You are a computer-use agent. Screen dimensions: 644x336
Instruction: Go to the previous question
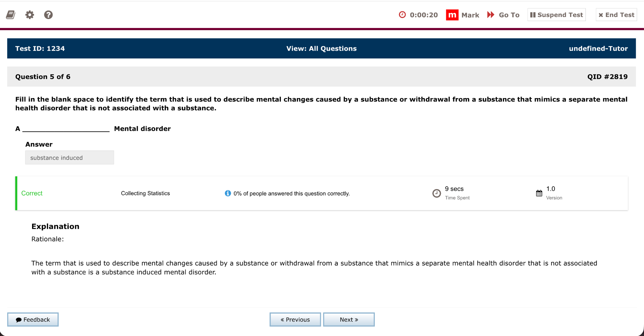pyautogui.click(x=295, y=319)
